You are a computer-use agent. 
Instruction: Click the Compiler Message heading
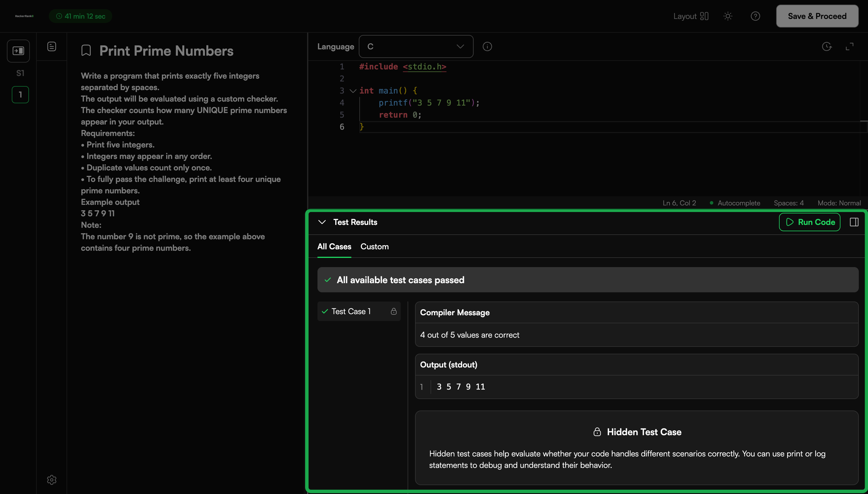click(455, 312)
